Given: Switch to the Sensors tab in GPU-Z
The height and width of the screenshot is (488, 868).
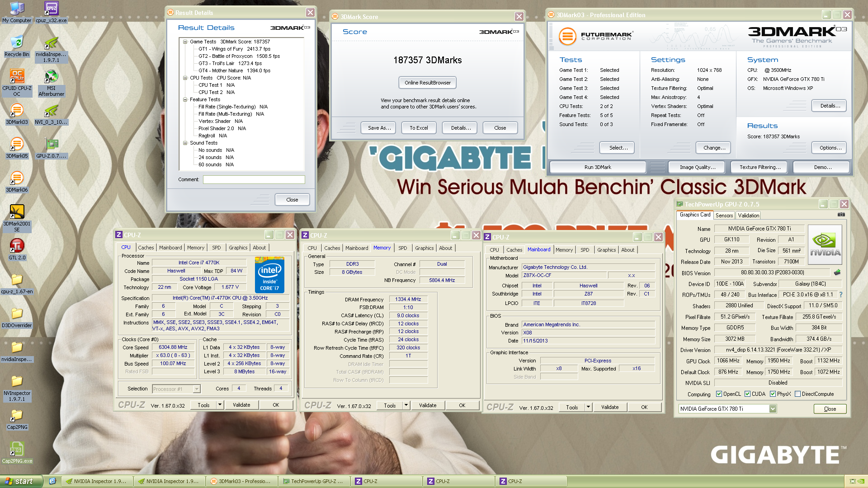Looking at the screenshot, I should [x=724, y=216].
